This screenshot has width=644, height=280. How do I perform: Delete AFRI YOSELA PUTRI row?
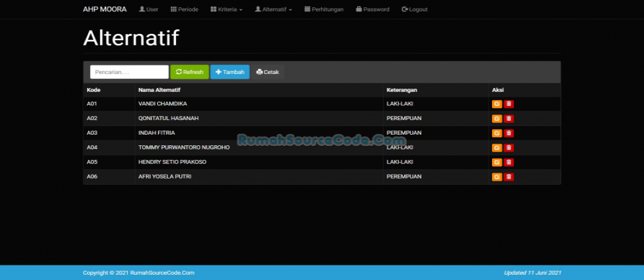[509, 177]
